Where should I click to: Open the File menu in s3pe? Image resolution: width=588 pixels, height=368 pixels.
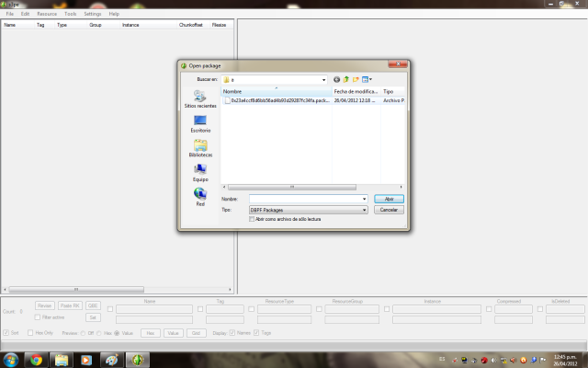coord(10,14)
